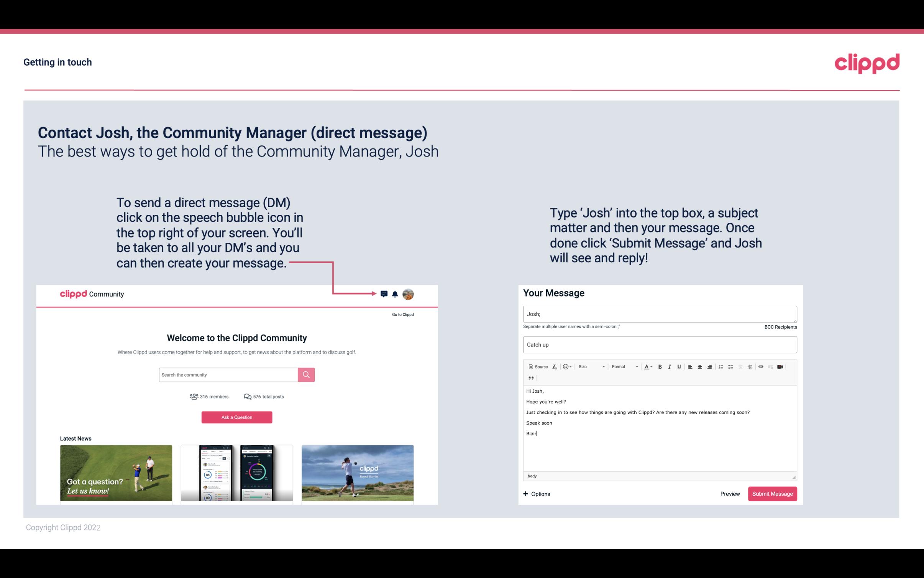Click the bold formatting icon

pos(660,366)
